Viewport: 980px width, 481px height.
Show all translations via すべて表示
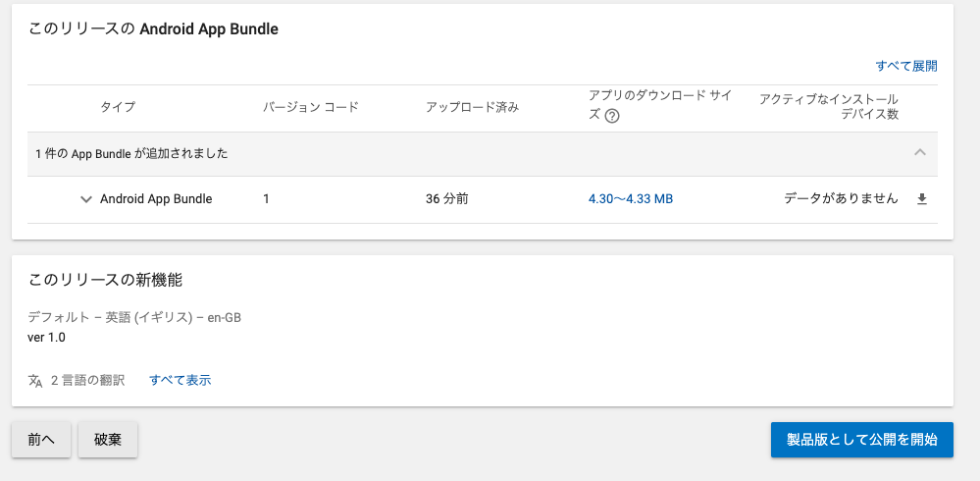click(x=180, y=380)
